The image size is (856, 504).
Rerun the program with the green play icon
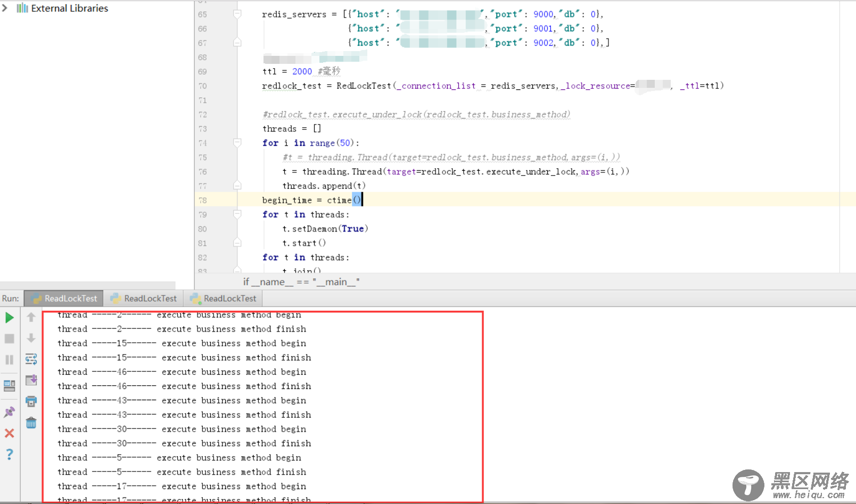coord(10,318)
